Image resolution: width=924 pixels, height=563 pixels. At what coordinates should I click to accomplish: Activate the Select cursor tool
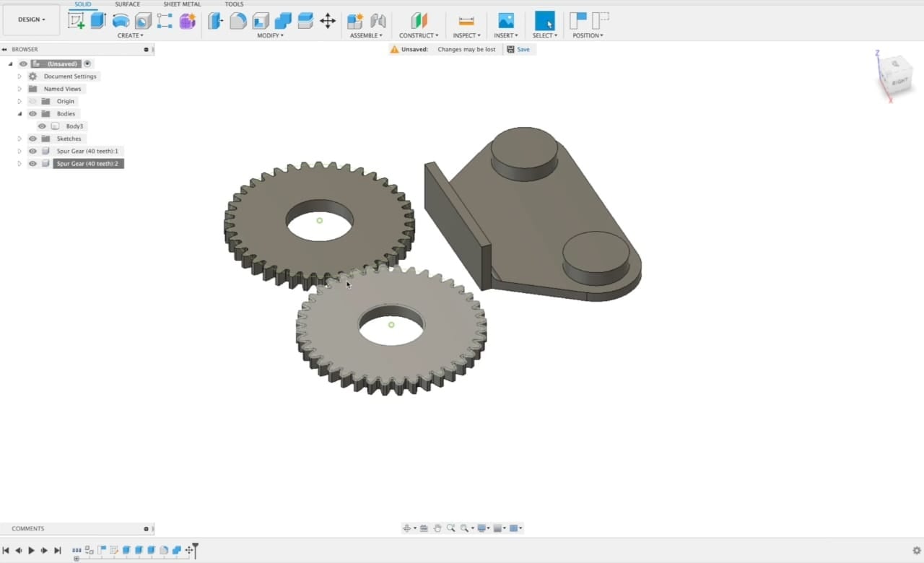click(x=545, y=21)
